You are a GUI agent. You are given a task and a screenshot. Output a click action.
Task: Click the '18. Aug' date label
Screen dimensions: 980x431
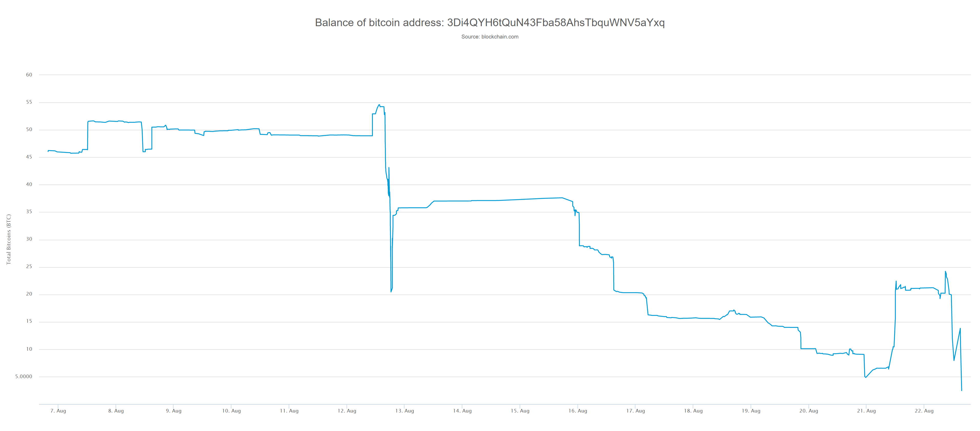click(x=693, y=411)
